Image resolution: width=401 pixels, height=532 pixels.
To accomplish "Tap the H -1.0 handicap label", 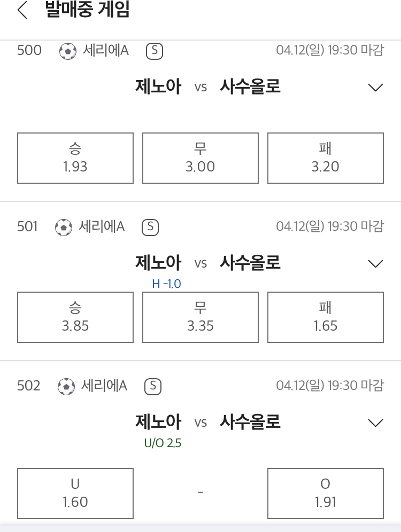I will pyautogui.click(x=166, y=284).
